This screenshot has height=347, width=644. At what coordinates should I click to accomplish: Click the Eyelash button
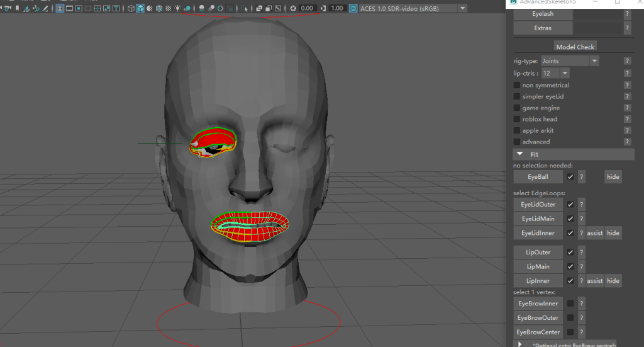click(543, 14)
